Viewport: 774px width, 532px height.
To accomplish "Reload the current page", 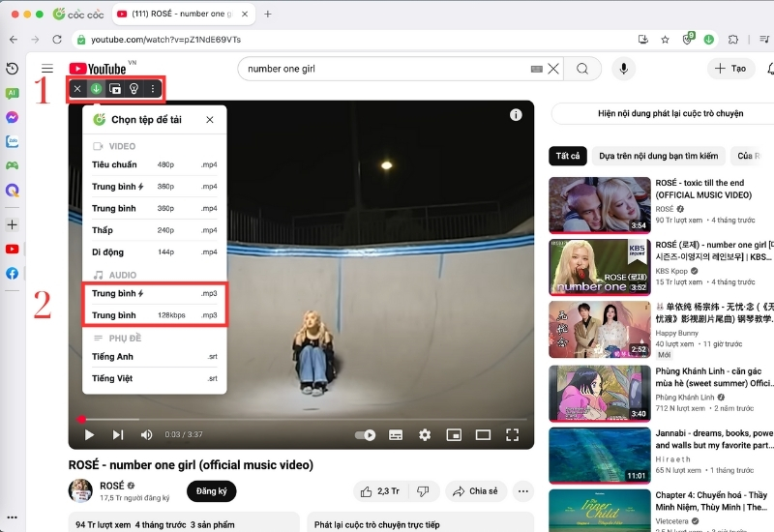I will tap(57, 40).
